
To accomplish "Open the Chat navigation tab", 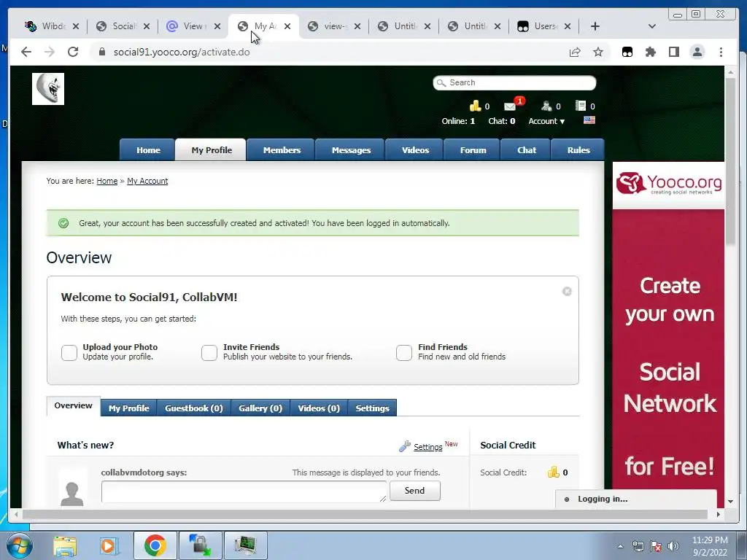I will point(527,150).
